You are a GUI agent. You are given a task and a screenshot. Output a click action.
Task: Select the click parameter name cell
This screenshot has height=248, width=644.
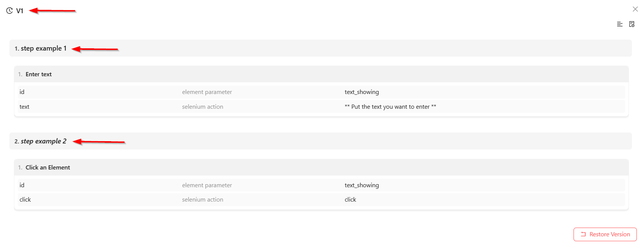(x=25, y=200)
